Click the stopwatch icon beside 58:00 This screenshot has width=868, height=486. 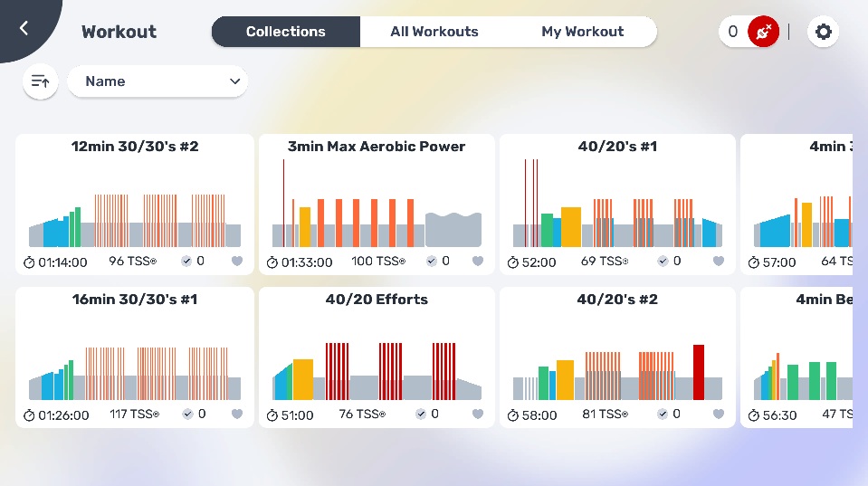pyautogui.click(x=513, y=415)
